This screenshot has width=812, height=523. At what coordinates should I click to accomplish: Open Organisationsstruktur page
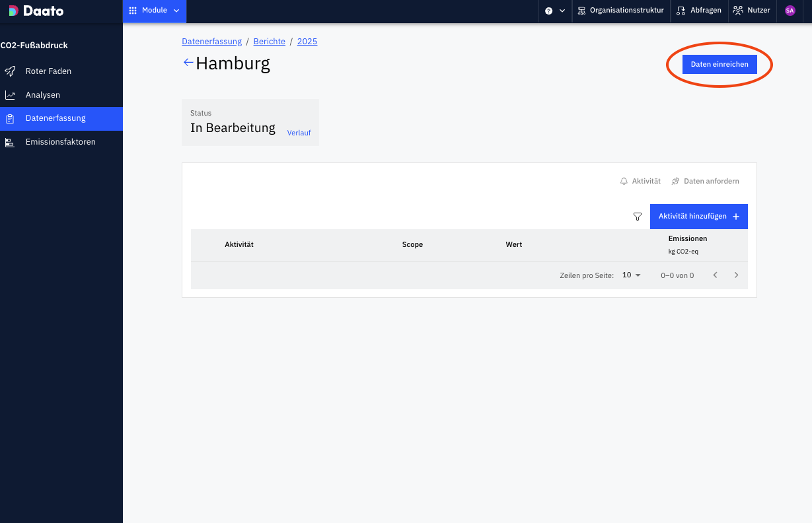[620, 11]
